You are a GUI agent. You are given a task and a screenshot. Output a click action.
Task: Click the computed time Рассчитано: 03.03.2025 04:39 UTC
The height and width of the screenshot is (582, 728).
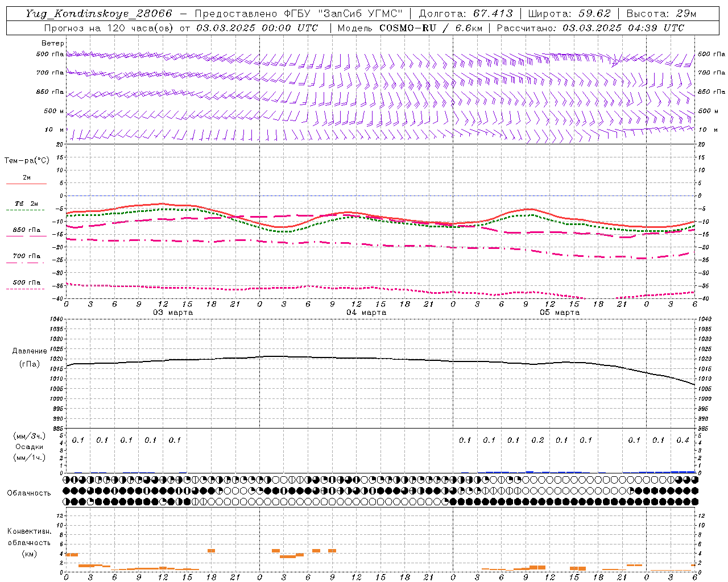(x=590, y=28)
